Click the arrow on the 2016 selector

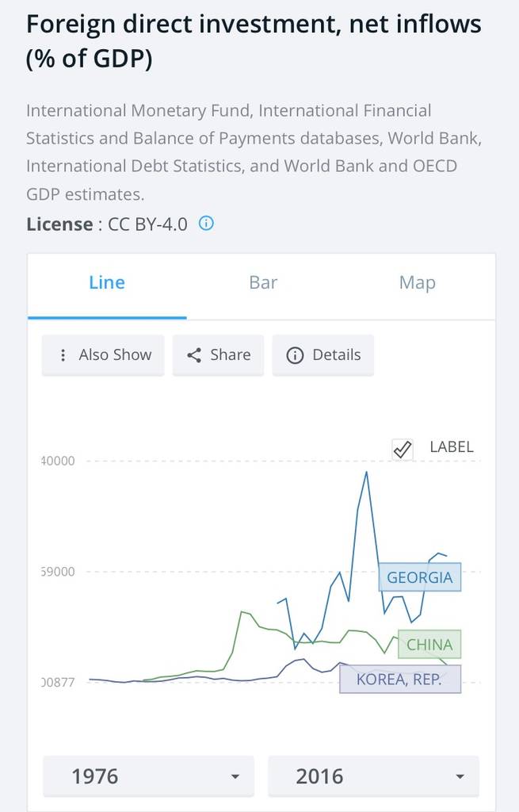(x=460, y=776)
